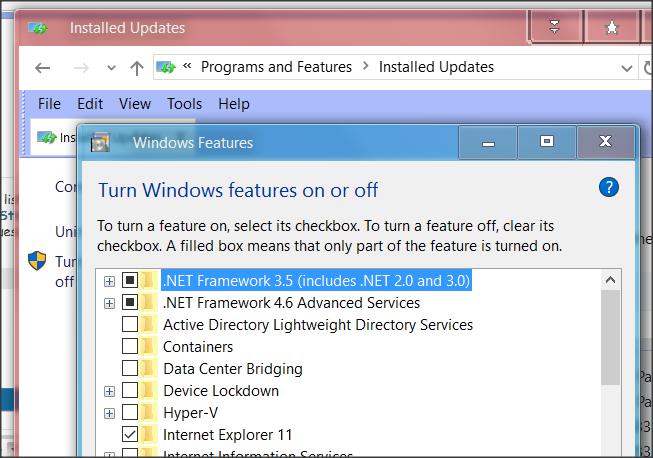Minimize the Windows Features dialog
The width and height of the screenshot is (653, 458).
[488, 143]
